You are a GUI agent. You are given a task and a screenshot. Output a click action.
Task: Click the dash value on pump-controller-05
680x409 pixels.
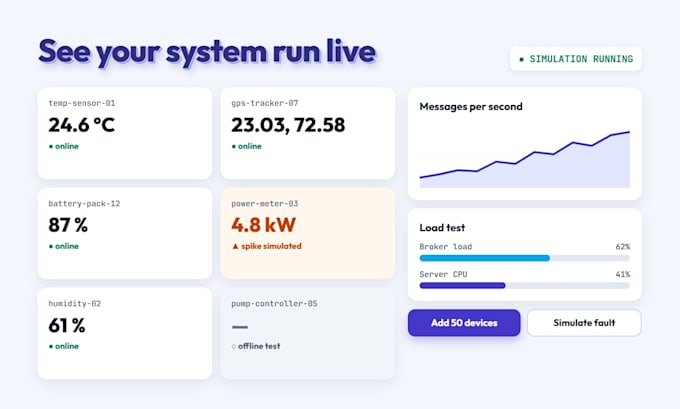[240, 327]
